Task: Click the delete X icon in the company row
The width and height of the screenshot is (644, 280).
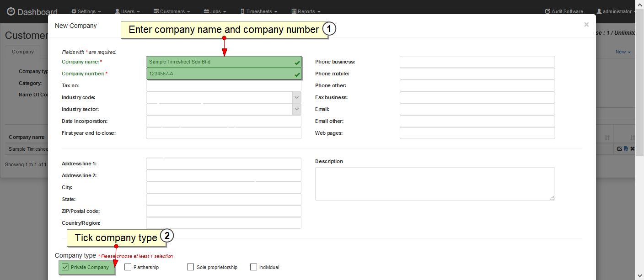Action: click(x=632, y=149)
